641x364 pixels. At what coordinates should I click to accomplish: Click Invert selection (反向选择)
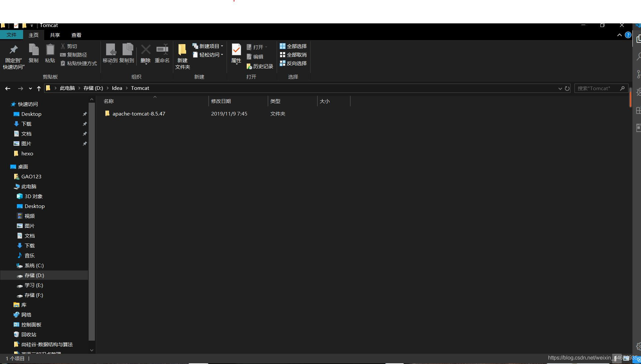[x=293, y=63]
